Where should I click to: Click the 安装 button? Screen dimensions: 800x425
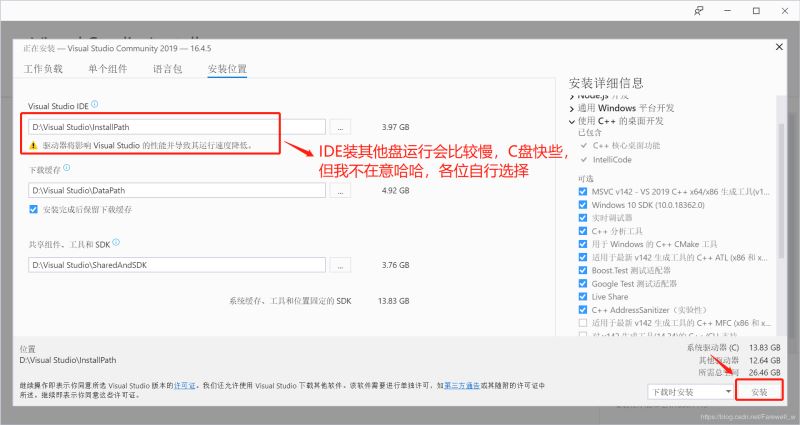759,392
